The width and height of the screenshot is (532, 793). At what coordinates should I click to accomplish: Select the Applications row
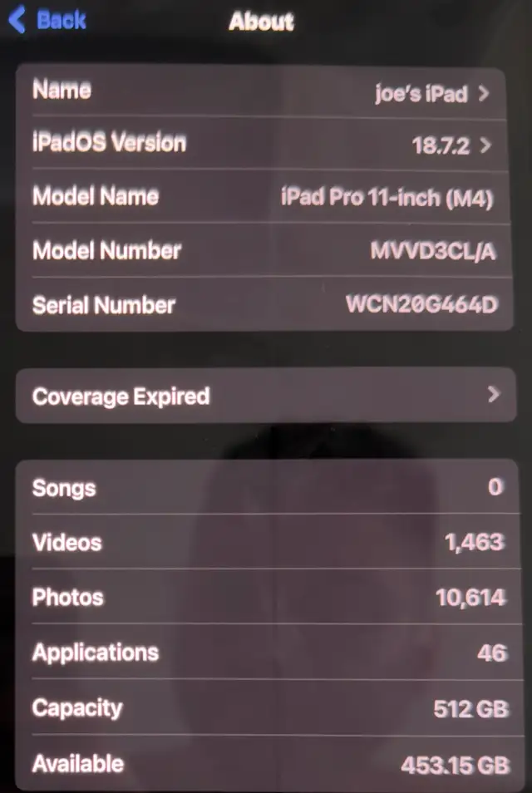pyautogui.click(x=268, y=653)
